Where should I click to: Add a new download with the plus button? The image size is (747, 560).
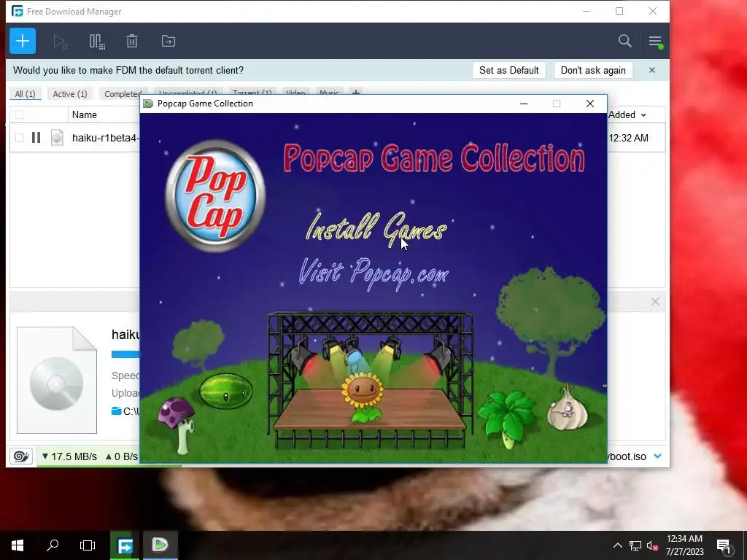(23, 41)
